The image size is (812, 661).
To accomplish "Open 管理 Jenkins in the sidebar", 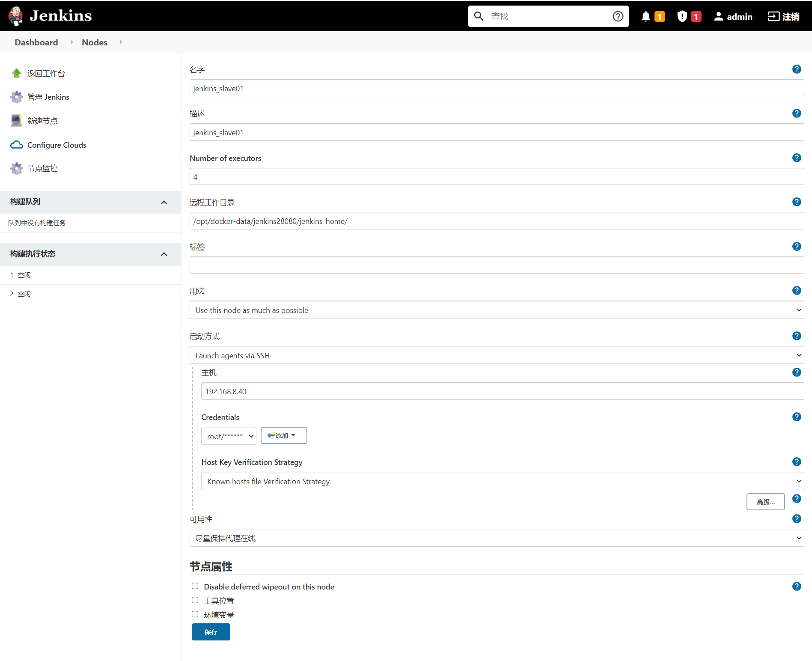I will [x=48, y=97].
